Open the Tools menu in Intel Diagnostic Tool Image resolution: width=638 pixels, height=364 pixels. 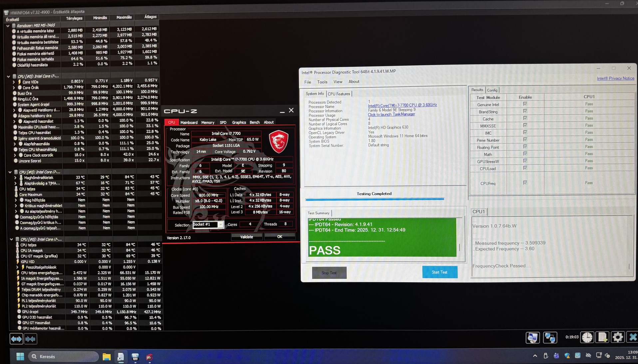pyautogui.click(x=322, y=82)
